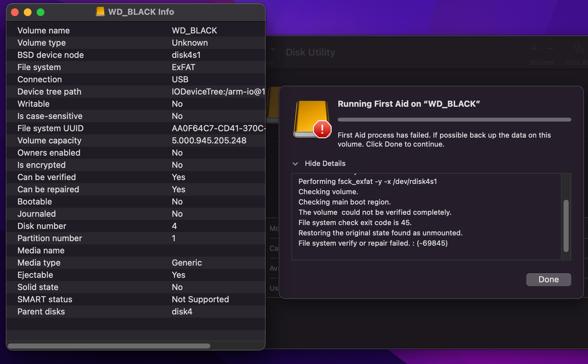588x364 pixels.
Task: Click the Volume label under the plus icon
Action: pyautogui.click(x=542, y=62)
